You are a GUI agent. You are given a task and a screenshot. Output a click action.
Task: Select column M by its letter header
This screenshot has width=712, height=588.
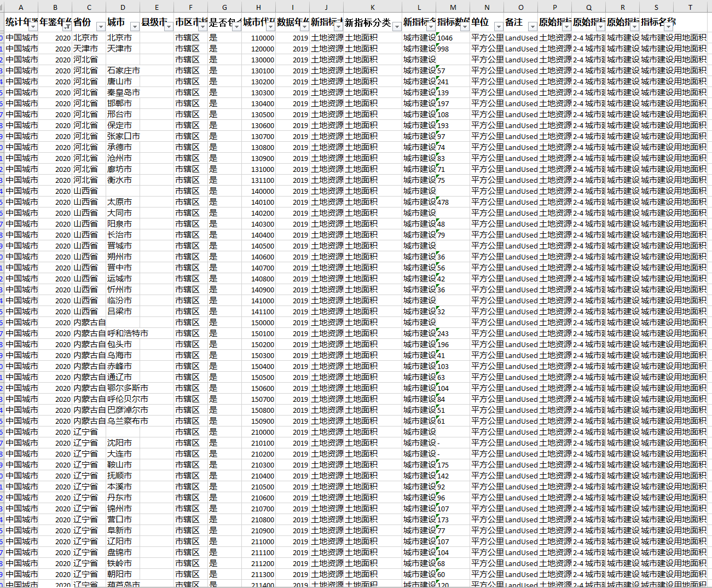pyautogui.click(x=453, y=7)
